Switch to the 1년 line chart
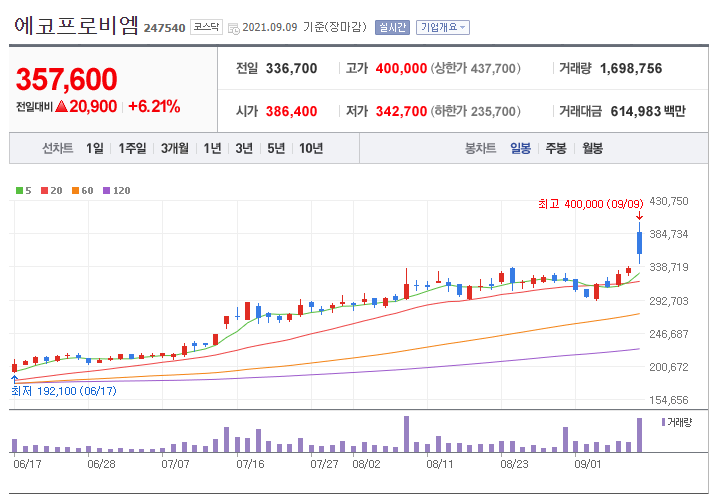 coord(212,148)
